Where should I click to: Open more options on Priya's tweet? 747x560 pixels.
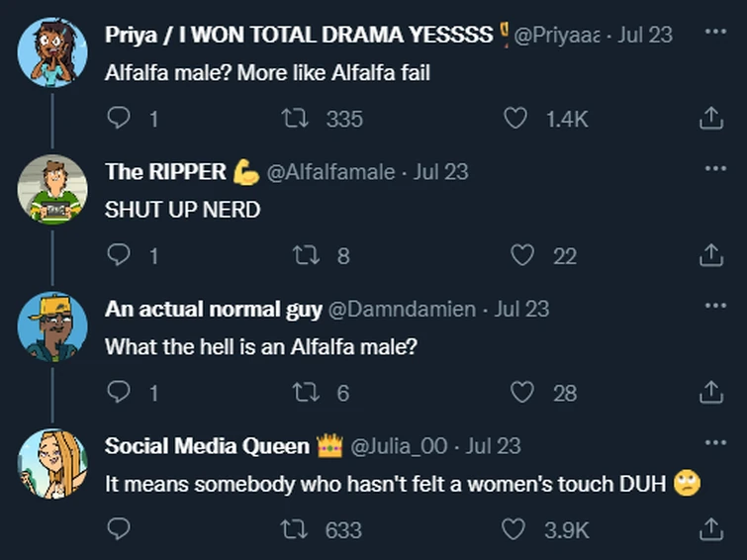pos(714,32)
